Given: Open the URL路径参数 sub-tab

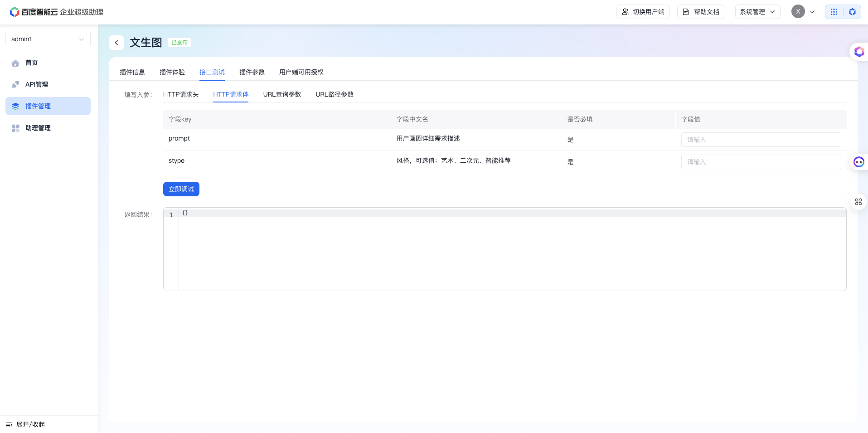Looking at the screenshot, I should pos(335,94).
